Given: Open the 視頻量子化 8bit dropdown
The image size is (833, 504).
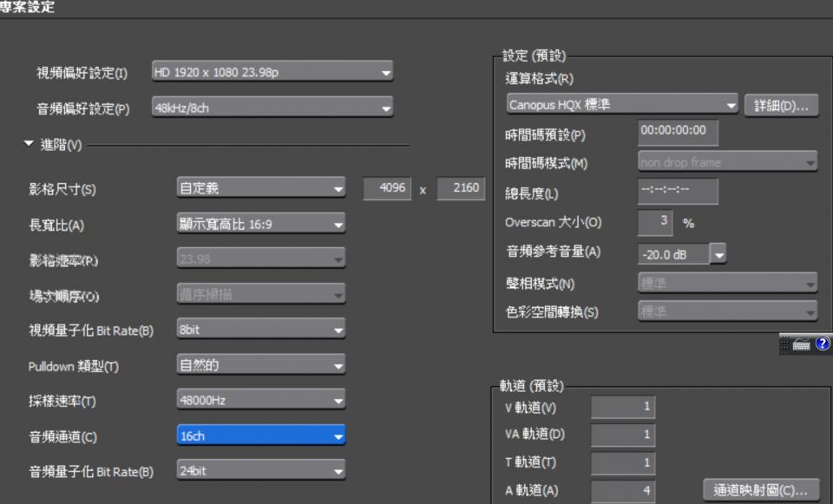Looking at the screenshot, I should [x=261, y=329].
